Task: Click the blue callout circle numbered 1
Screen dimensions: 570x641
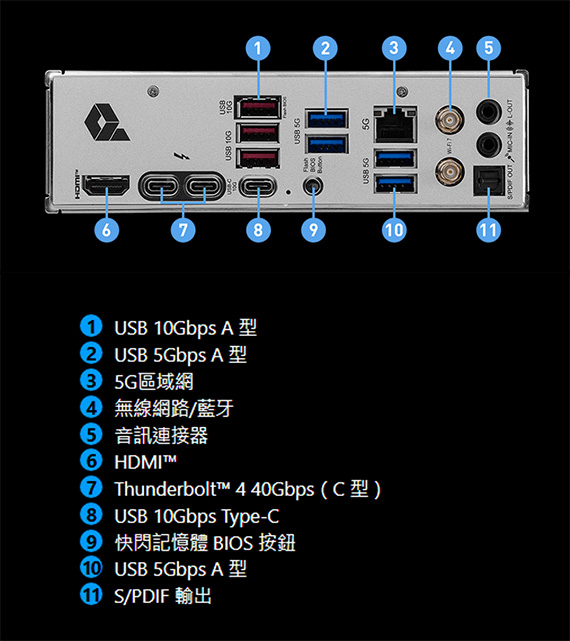Action: coord(258,48)
